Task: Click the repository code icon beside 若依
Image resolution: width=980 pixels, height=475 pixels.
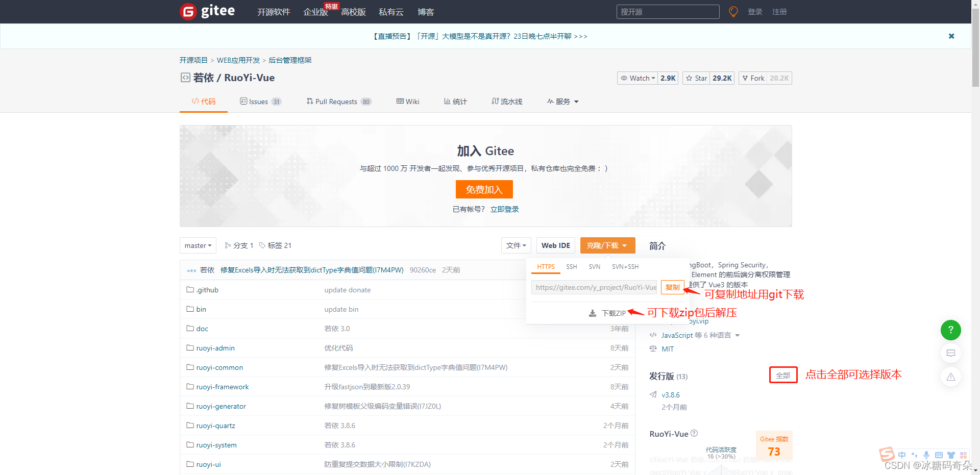Action: [185, 78]
